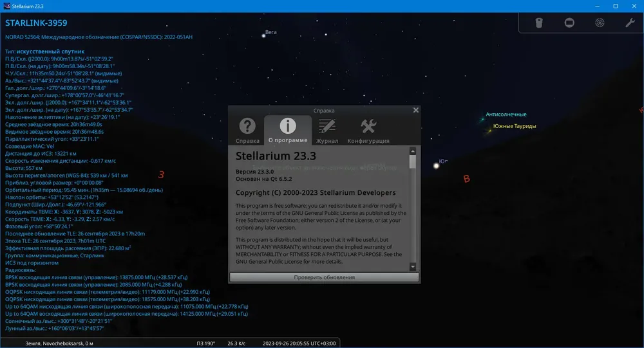Select the О программе info icon

click(287, 125)
